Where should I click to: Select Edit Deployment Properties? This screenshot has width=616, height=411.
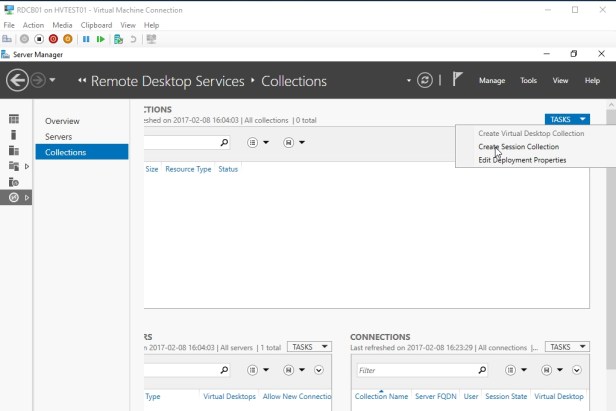[x=522, y=160]
